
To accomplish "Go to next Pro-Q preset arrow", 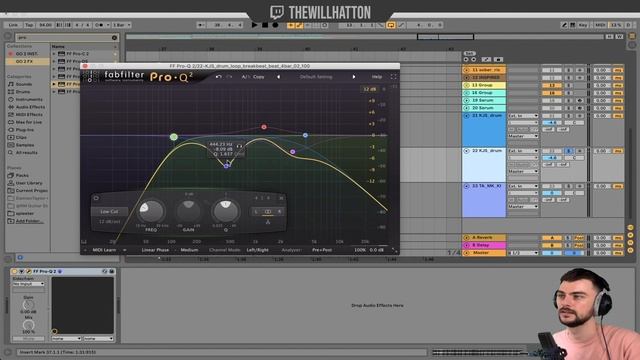I will [354, 77].
